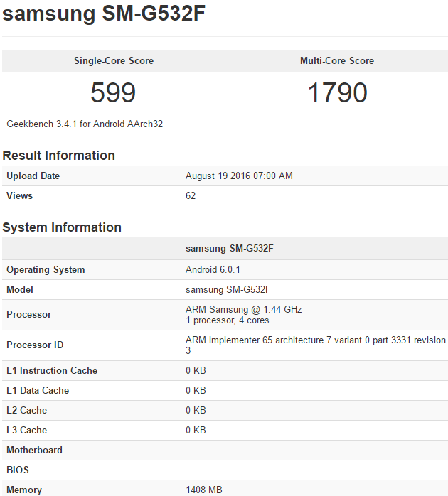Click the L3 Cache row label

tap(26, 431)
